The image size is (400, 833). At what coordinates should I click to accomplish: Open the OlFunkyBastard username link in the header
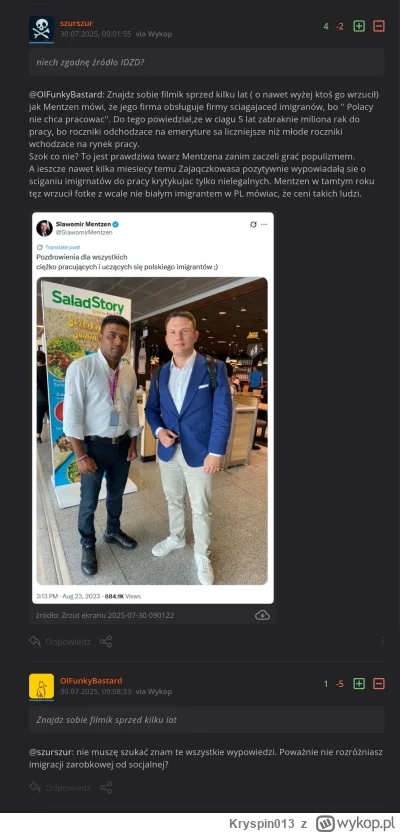[x=91, y=681]
